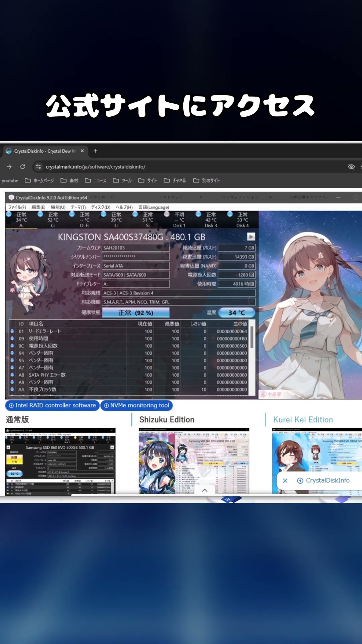The width and height of the screenshot is (362, 644).
Task: Click the 1280 回 power-on count value
Action: point(236,275)
